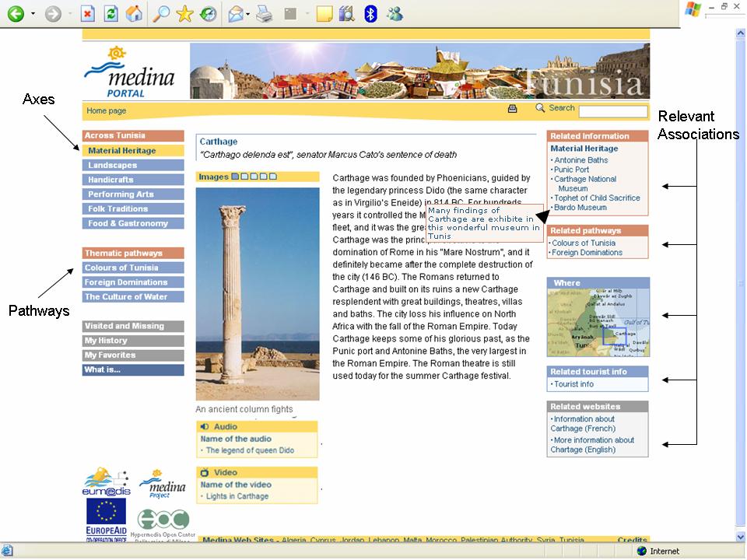
Task: Open My History button
Action: click(133, 341)
